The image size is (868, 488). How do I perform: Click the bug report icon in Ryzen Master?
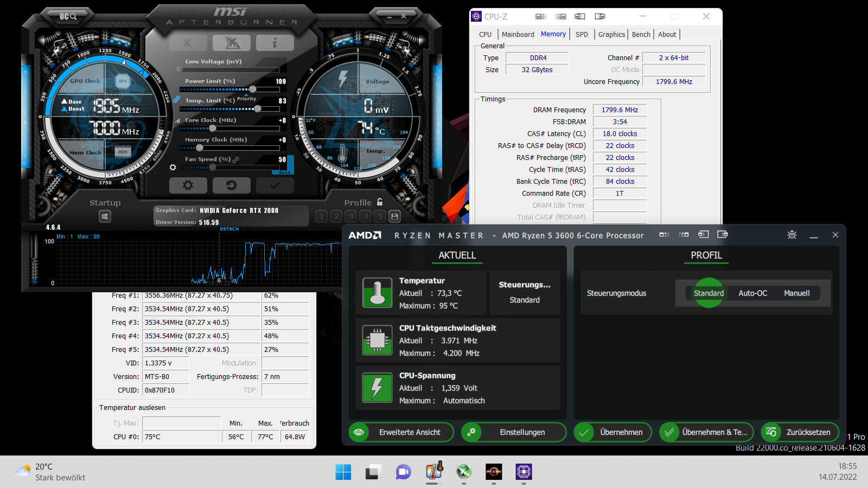[792, 235]
